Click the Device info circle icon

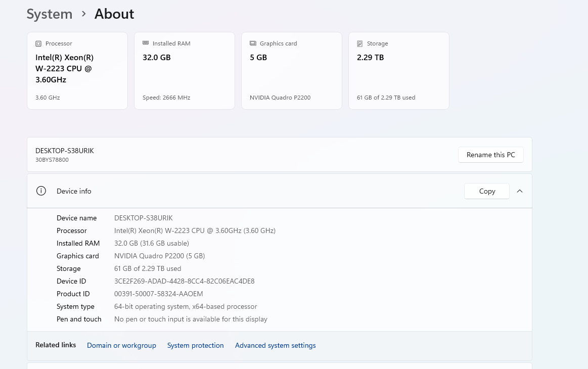(41, 191)
